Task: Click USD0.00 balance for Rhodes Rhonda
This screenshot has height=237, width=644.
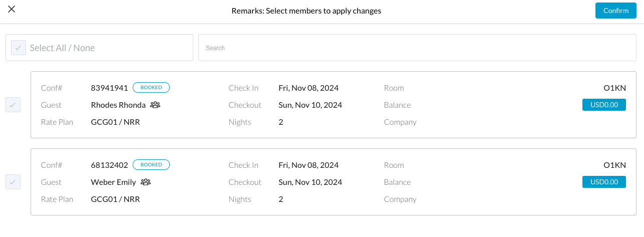Action: [x=604, y=105]
